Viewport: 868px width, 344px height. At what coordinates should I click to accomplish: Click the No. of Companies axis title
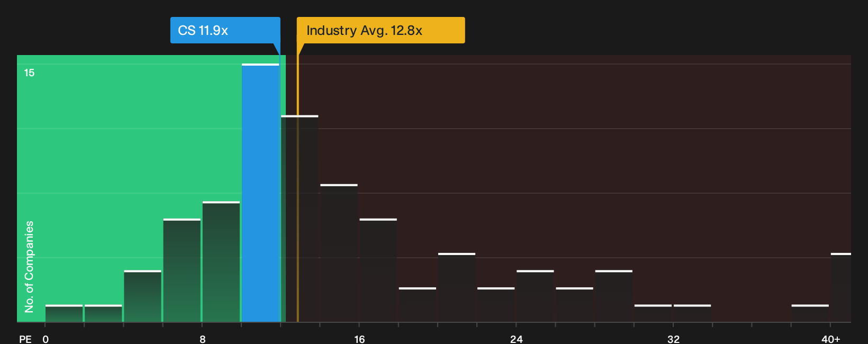point(29,267)
